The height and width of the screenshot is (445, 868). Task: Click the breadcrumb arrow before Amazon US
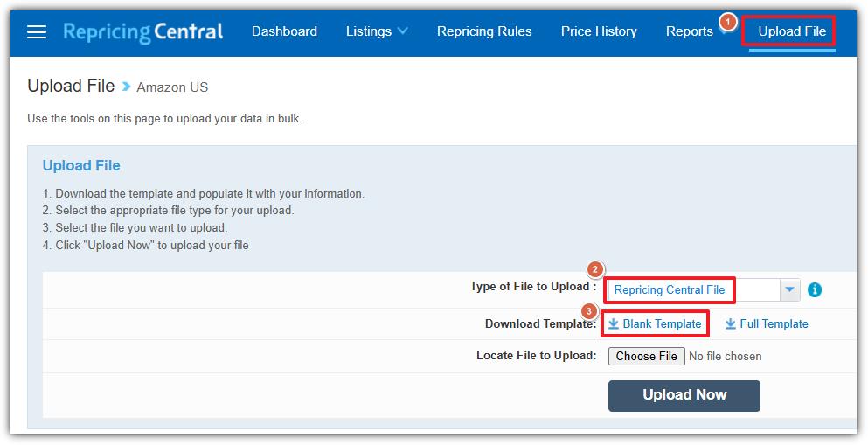[126, 87]
